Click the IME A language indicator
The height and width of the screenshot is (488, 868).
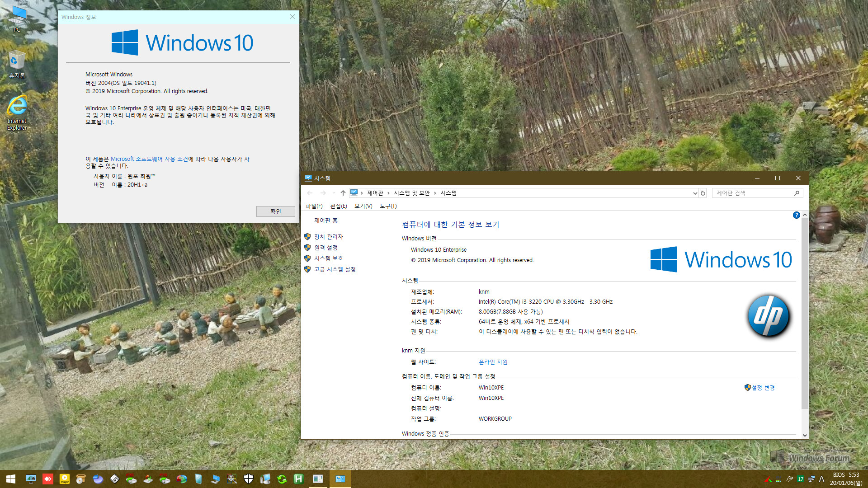pos(822,479)
